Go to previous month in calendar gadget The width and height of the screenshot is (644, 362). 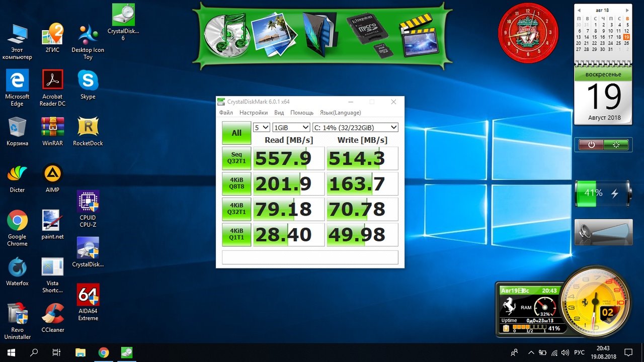(x=579, y=10)
